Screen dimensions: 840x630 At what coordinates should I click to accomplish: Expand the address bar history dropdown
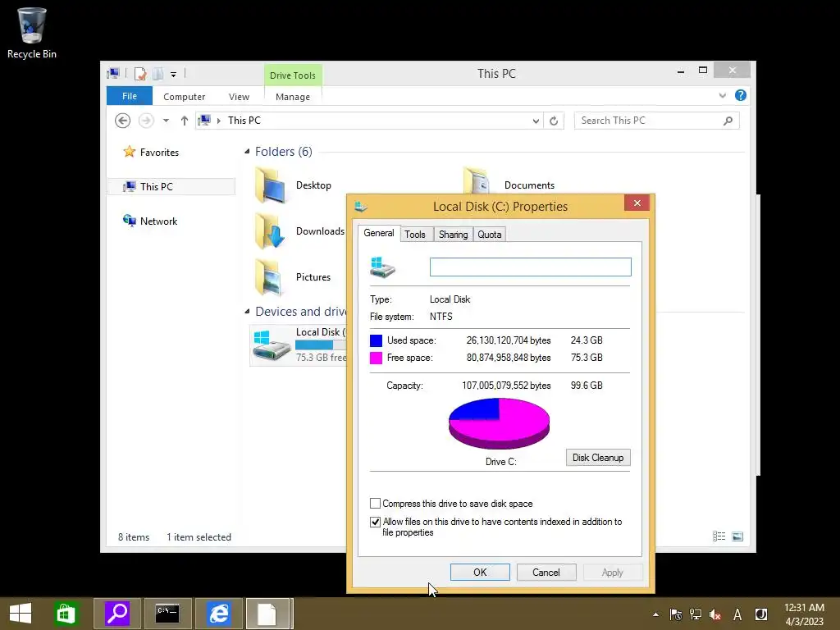click(536, 121)
